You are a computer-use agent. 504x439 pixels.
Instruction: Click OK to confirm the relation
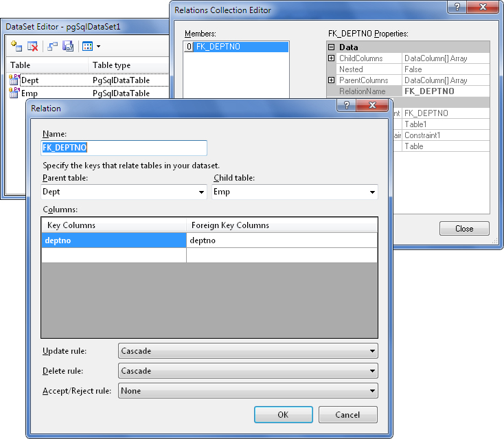pos(283,415)
